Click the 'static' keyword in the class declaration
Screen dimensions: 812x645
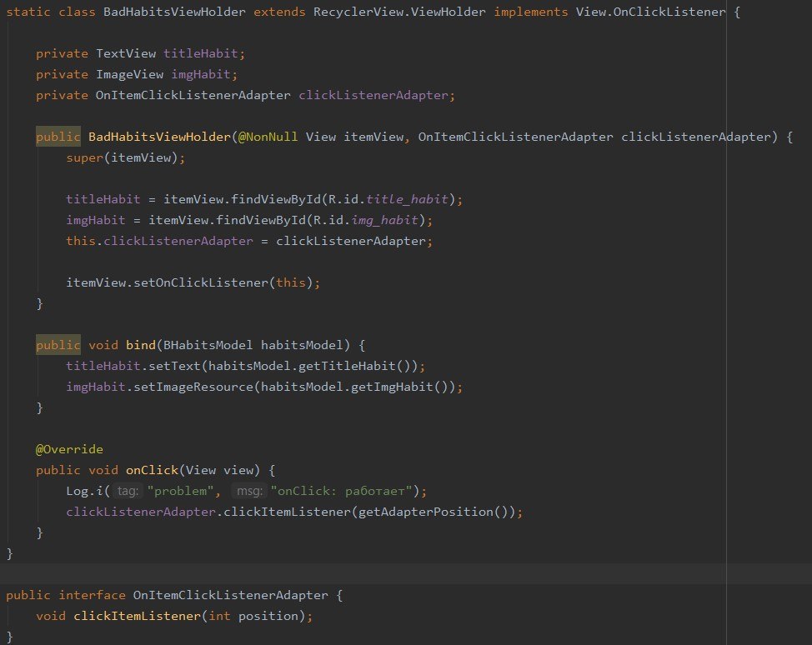(x=28, y=12)
